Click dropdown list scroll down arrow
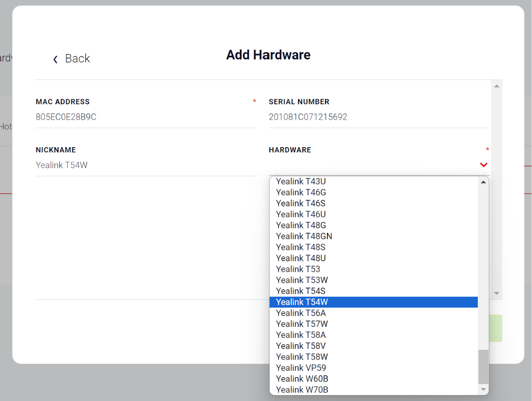The height and width of the screenshot is (401, 532). click(x=483, y=390)
